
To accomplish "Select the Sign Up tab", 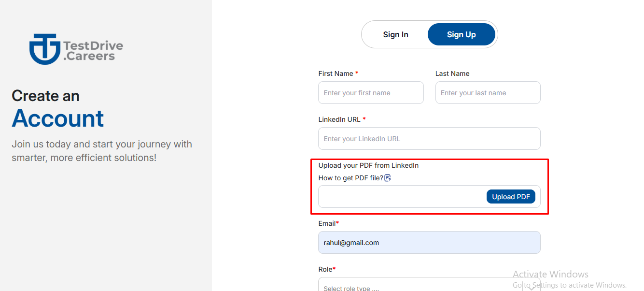I will [461, 34].
